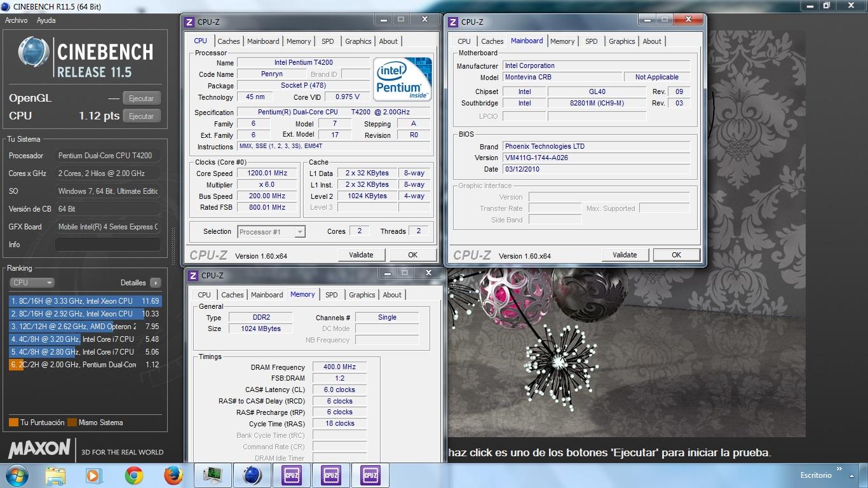Click the Mismo Sistema brown swatch
Viewport: 868px width, 488px height.
[x=72, y=423]
